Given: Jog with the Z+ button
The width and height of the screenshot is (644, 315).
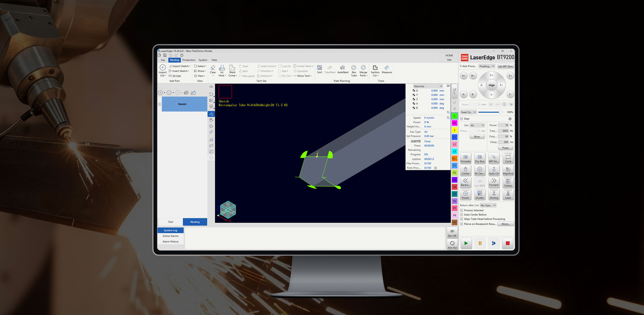Looking at the screenshot, I should [x=510, y=76].
